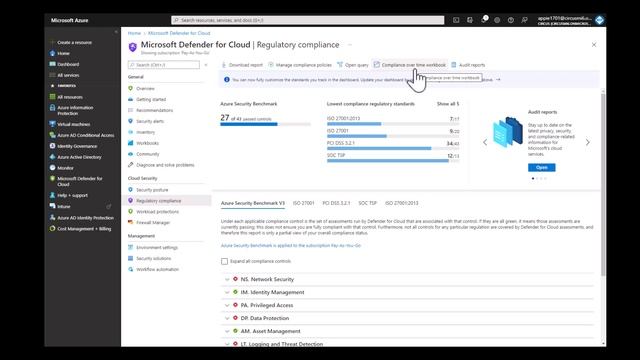The image size is (640, 360).
Task: Open Compliance over time workbook
Action: coord(410,65)
